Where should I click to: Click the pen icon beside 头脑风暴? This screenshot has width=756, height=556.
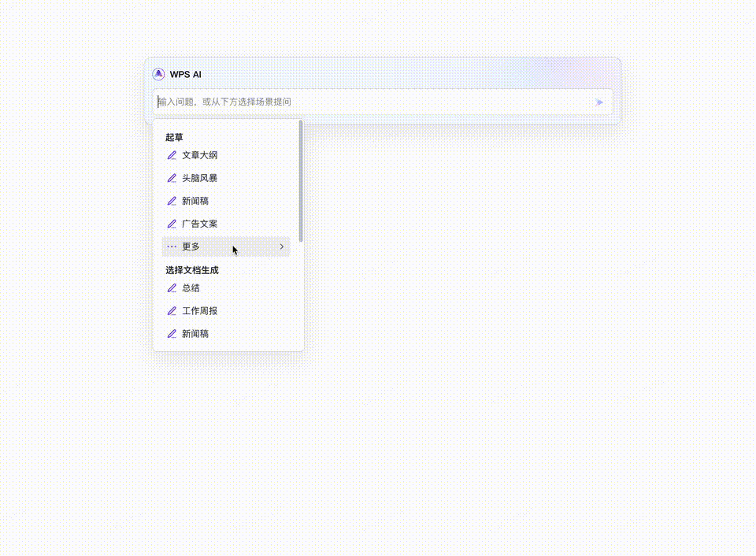tap(172, 178)
